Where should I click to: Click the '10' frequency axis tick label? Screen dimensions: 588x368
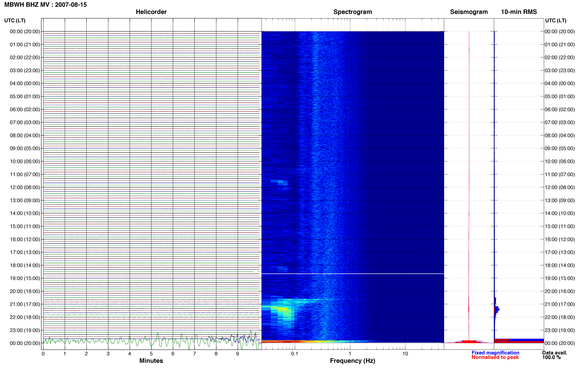(x=405, y=354)
